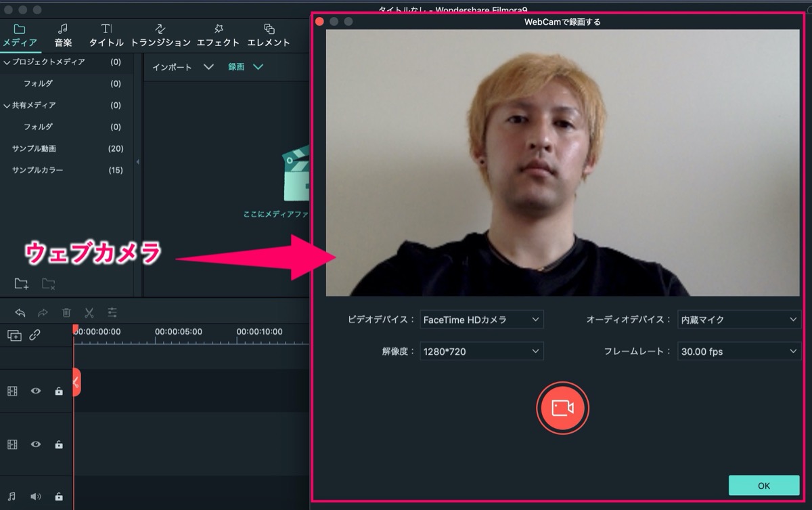Viewport: 812px width, 510px height.
Task: Close the WebCam recording window
Action: coord(320,22)
